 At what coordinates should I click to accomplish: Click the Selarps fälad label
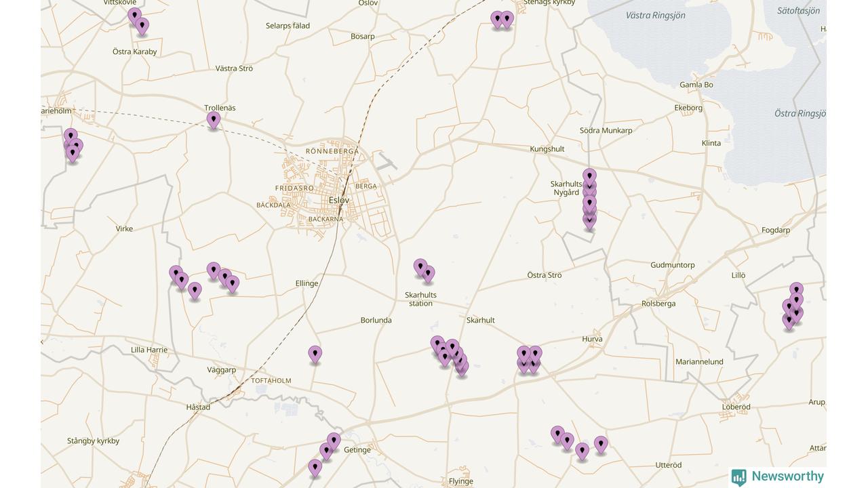click(288, 26)
